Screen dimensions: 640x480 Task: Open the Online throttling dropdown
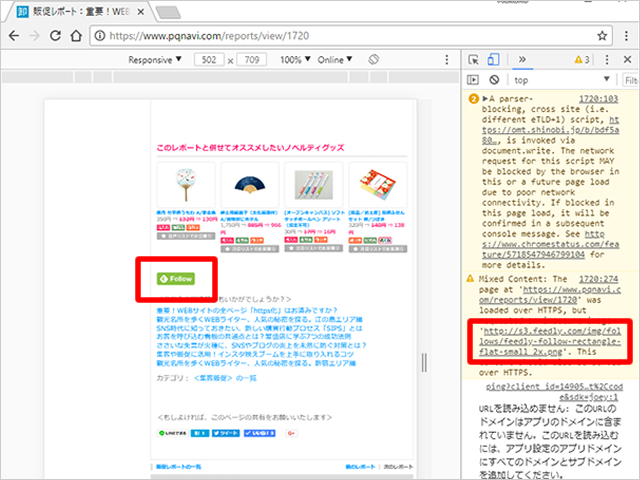335,60
